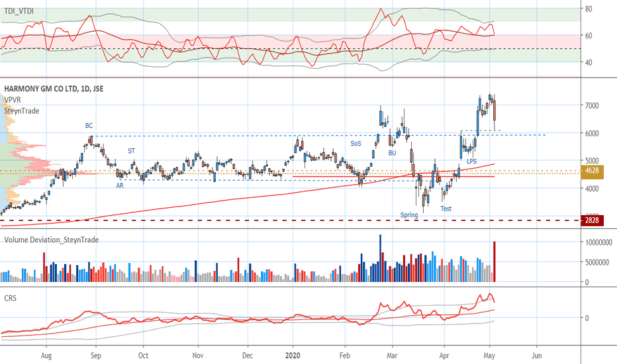Screen dimensions: 617x364
Task: Click the Mar label on time axis
Action: pyautogui.click(x=392, y=356)
